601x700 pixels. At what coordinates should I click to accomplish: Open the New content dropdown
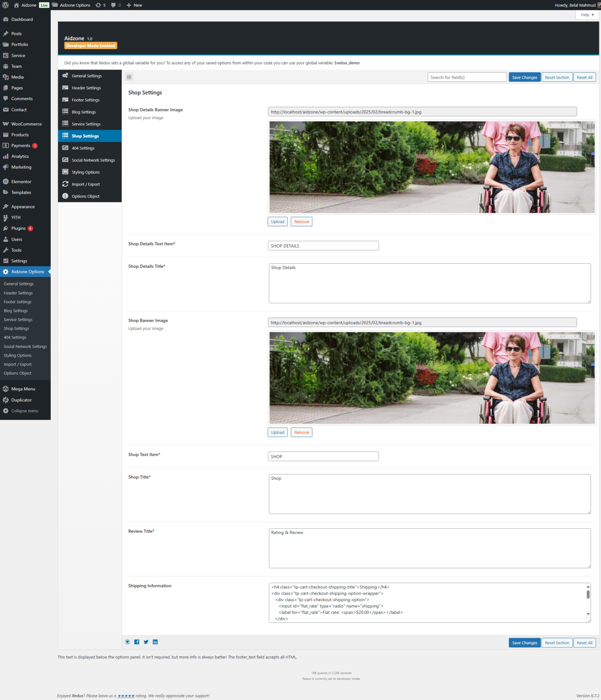[x=134, y=5]
